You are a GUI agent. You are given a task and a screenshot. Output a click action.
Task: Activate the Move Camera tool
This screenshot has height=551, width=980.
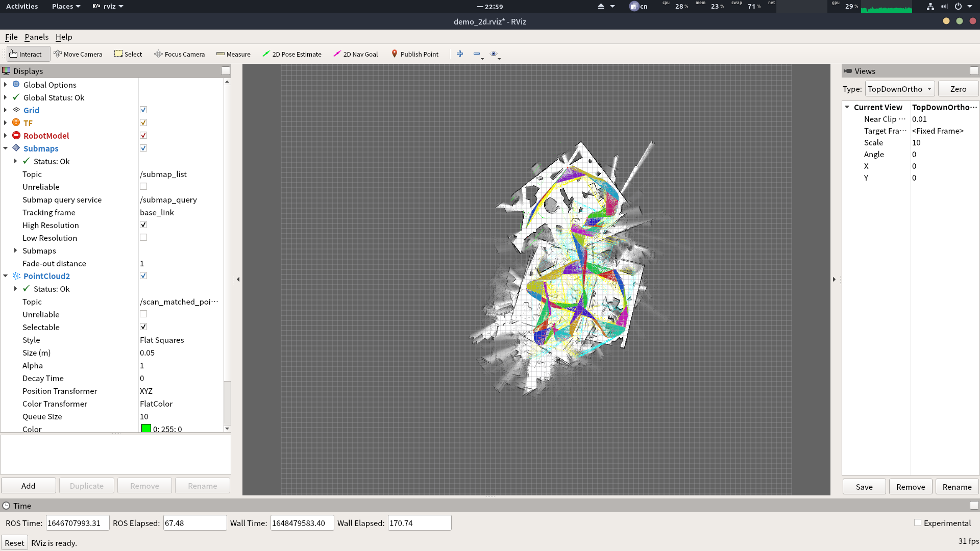click(78, 54)
